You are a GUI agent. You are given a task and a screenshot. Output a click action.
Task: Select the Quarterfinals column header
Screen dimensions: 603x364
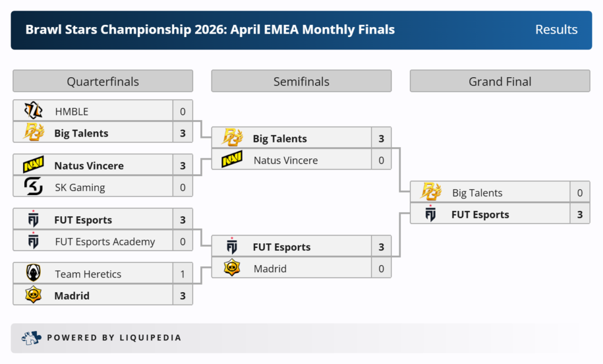pyautogui.click(x=102, y=81)
